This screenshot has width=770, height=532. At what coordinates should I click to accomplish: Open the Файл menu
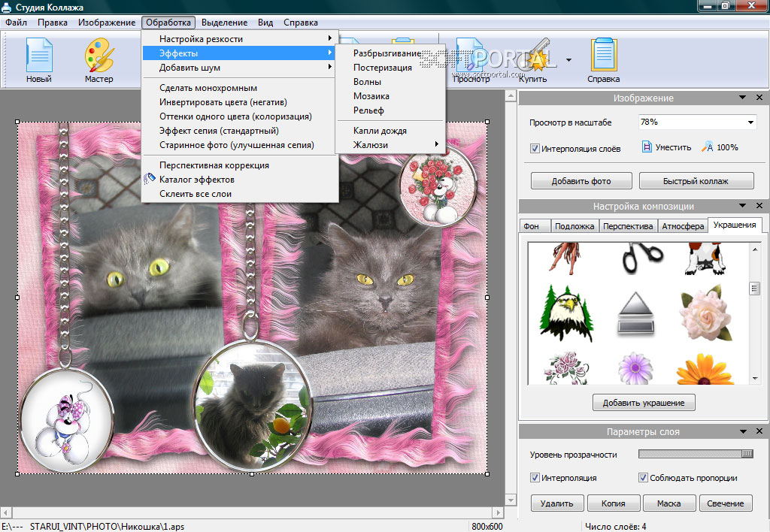coord(17,22)
